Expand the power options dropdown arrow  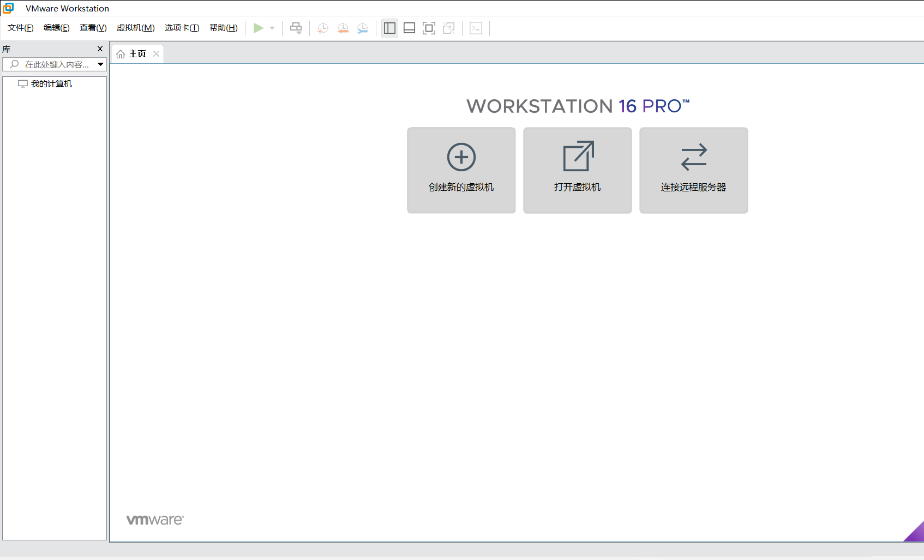[x=272, y=28]
